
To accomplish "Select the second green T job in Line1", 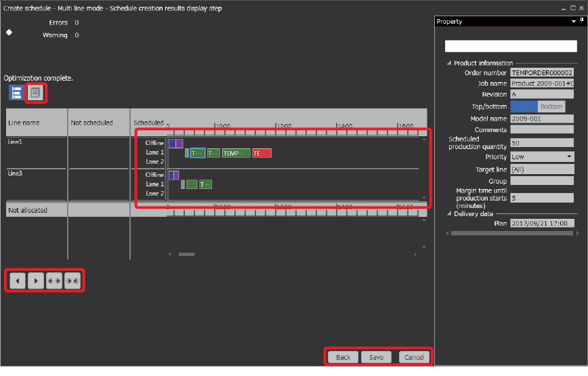I will 213,153.
